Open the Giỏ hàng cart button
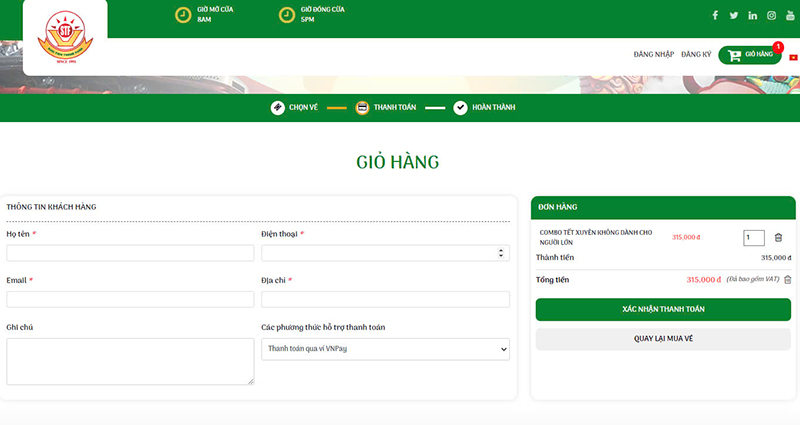The width and height of the screenshot is (800, 425). pyautogui.click(x=750, y=55)
